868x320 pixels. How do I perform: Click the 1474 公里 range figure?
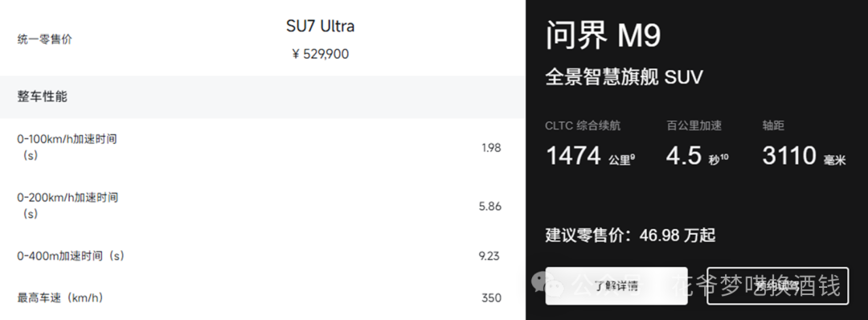pos(590,155)
